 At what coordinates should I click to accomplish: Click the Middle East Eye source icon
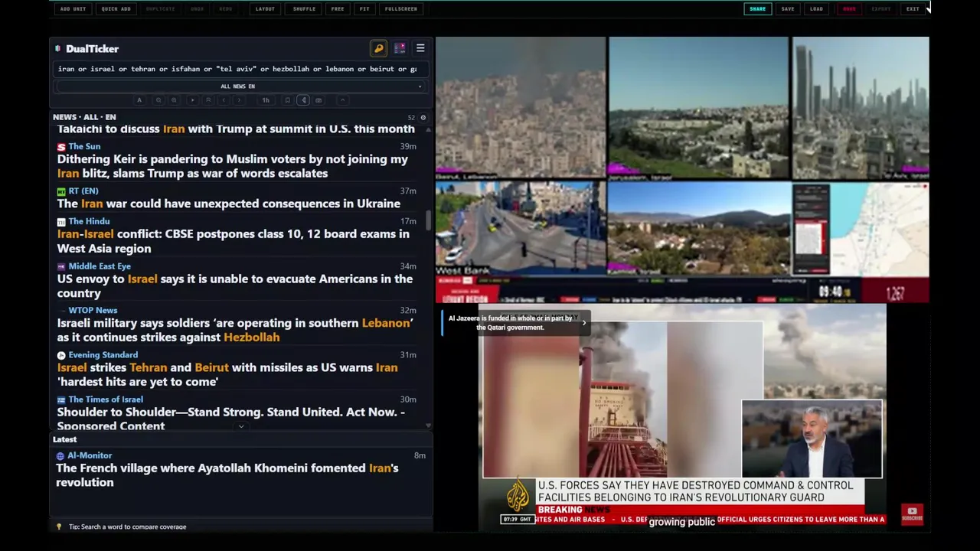click(x=61, y=266)
